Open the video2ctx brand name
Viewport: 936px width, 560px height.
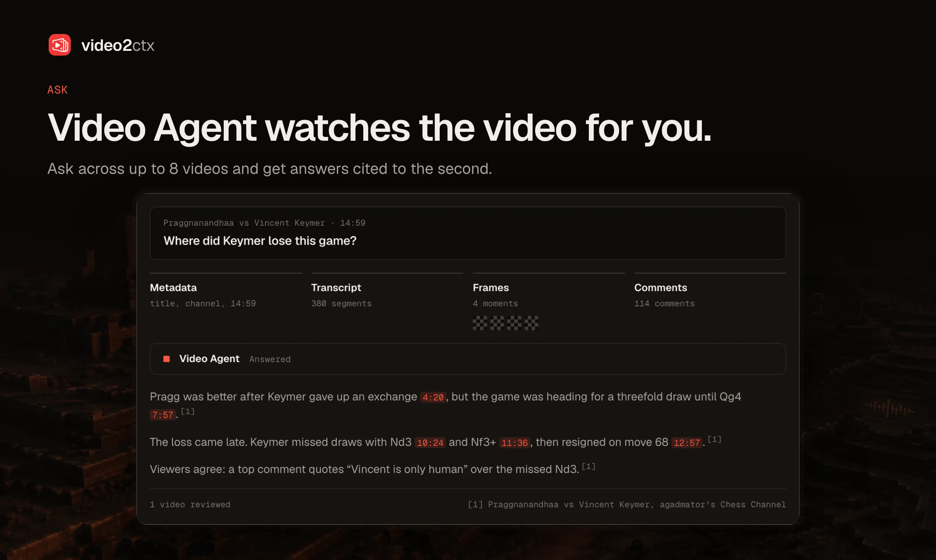point(118,45)
